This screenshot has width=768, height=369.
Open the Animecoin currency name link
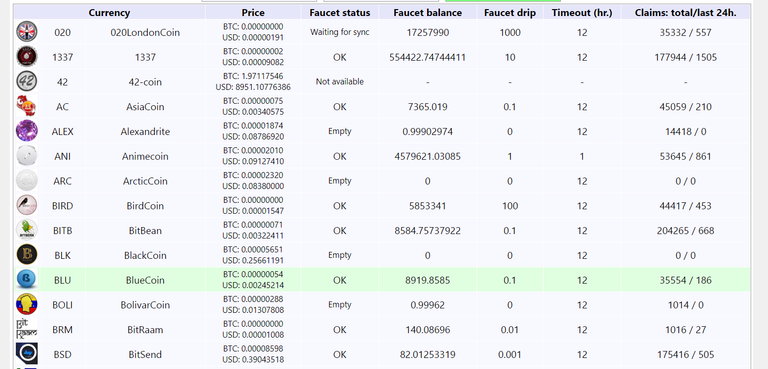pyautogui.click(x=145, y=156)
